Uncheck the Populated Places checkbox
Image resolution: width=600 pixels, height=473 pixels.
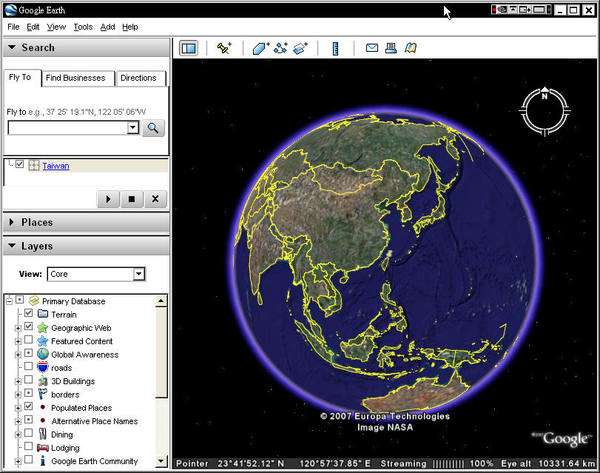28,406
